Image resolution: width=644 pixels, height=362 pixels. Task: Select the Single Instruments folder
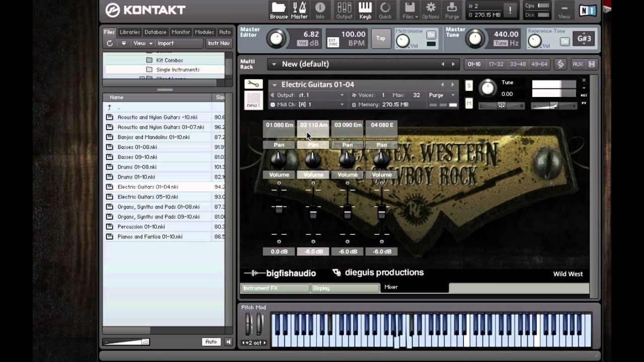tap(173, 69)
